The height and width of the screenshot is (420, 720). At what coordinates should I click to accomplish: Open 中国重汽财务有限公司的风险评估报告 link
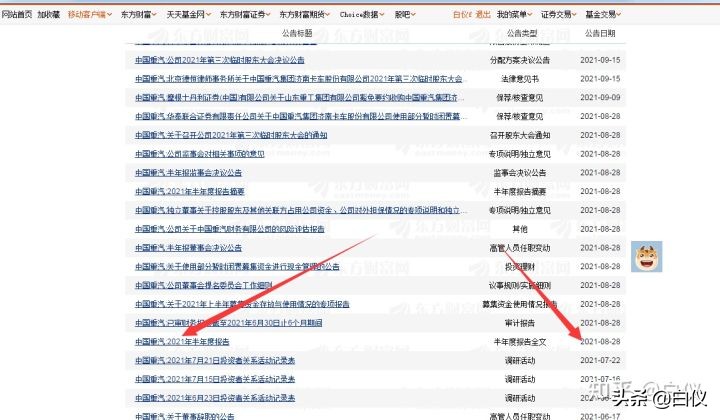pyautogui.click(x=230, y=229)
